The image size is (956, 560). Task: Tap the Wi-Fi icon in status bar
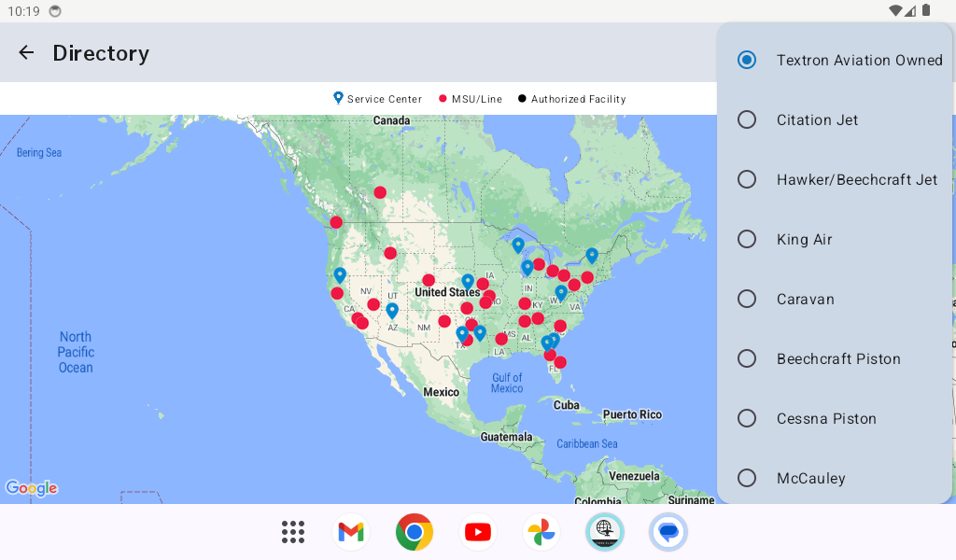tap(895, 10)
